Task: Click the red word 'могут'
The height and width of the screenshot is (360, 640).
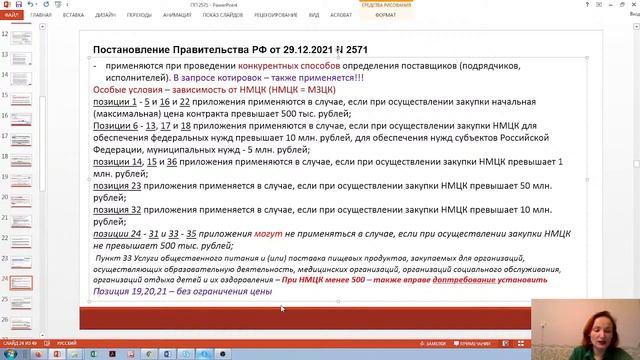Action: [268, 234]
